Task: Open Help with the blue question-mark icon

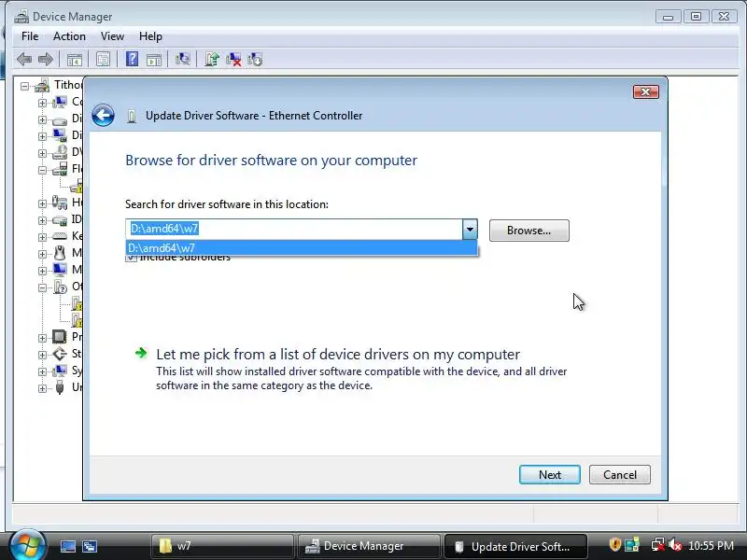Action: click(x=132, y=59)
